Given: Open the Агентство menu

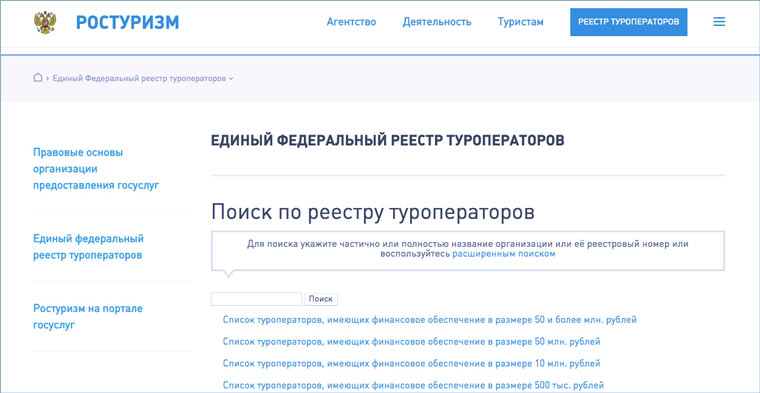Looking at the screenshot, I should (351, 22).
